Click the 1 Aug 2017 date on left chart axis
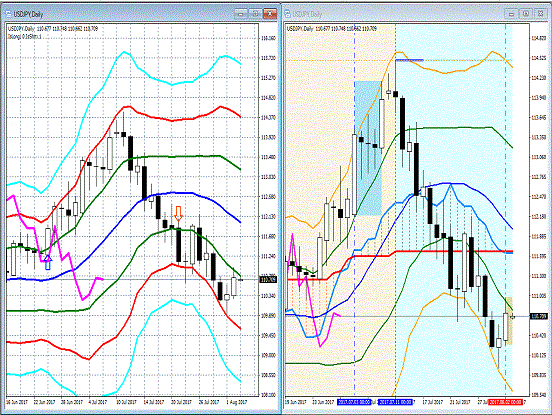 (237, 402)
